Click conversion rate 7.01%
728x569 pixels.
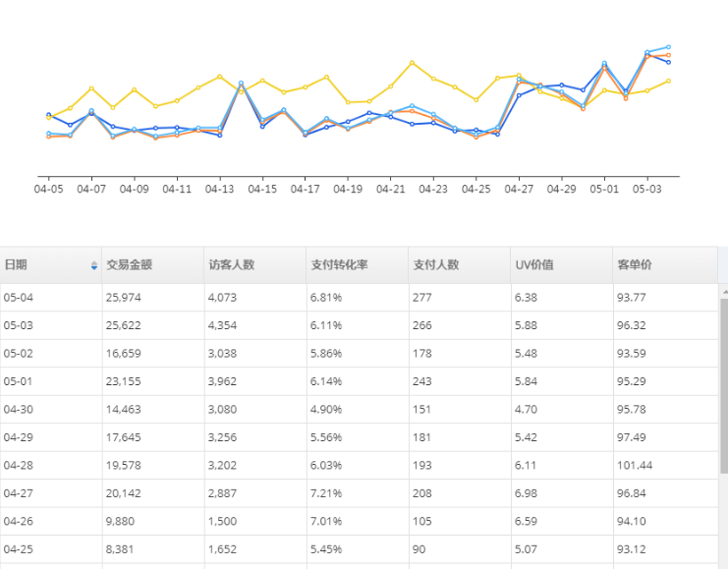point(326,521)
